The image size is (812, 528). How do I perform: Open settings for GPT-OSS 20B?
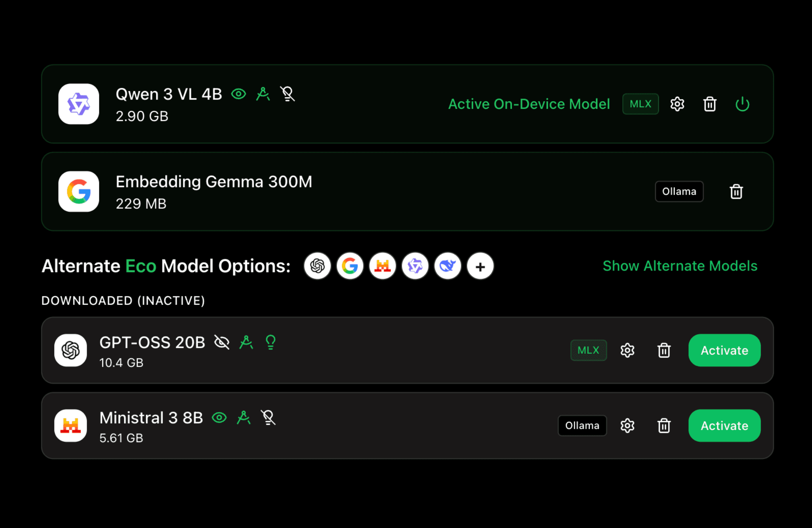pyautogui.click(x=627, y=350)
